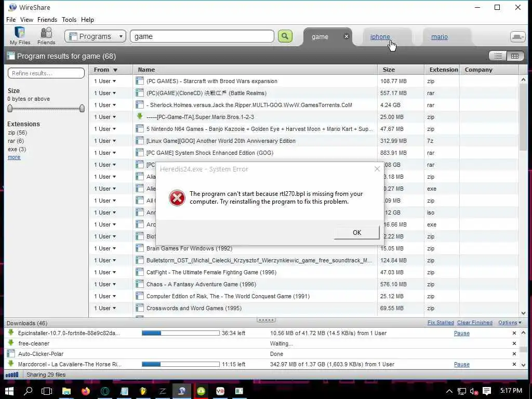The width and height of the screenshot is (532, 399).
Task: Expand 1 User dropdown for Crosswords row
Action: coord(105,308)
